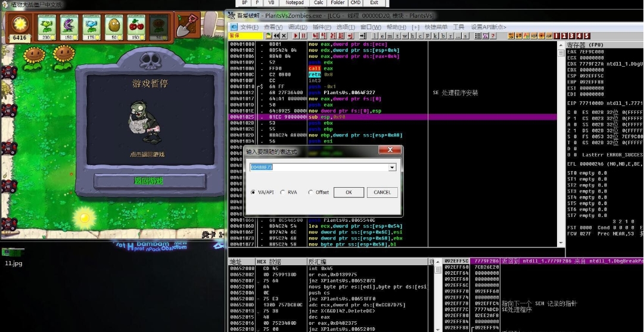Click CANCEL in the expression dialog
Screen dimensions: 644x332
coord(382,193)
